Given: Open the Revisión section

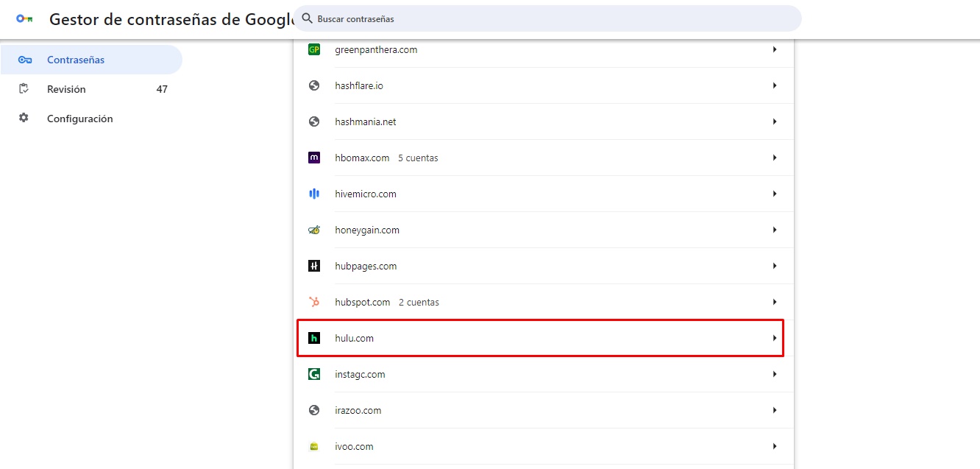Looking at the screenshot, I should coord(91,89).
